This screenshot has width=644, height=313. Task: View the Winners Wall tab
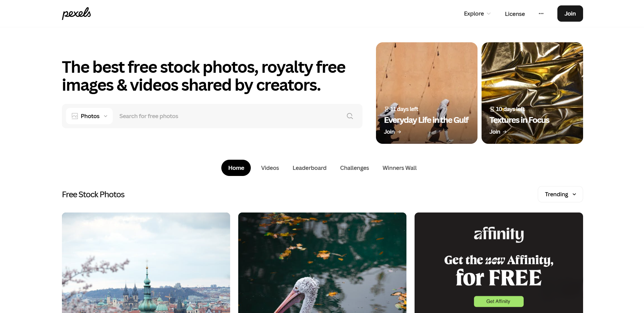point(400,168)
